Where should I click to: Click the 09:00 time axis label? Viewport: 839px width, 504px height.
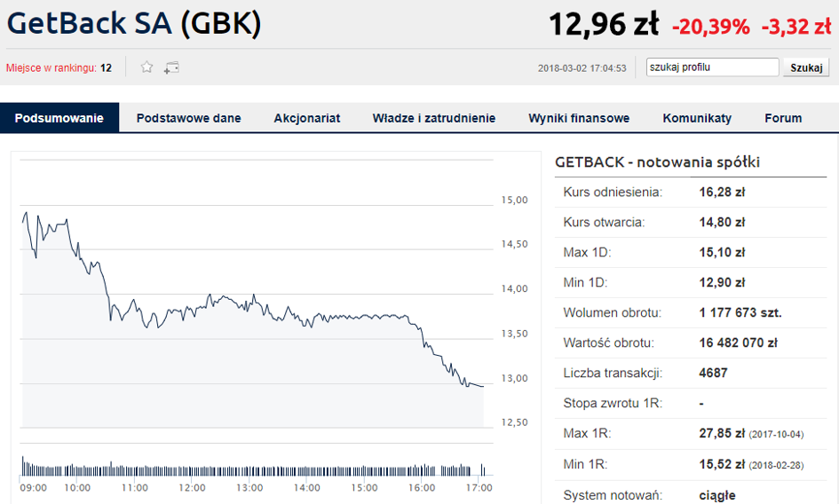pyautogui.click(x=33, y=488)
